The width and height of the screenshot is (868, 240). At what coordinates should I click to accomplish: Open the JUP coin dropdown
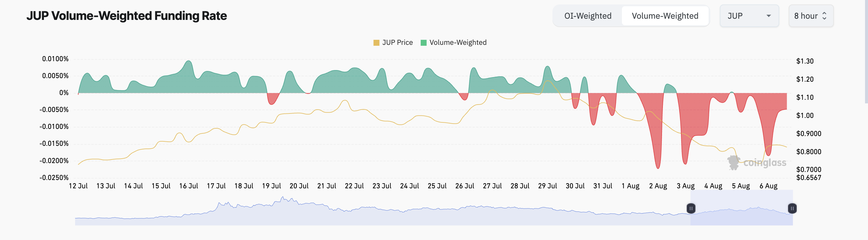749,16
